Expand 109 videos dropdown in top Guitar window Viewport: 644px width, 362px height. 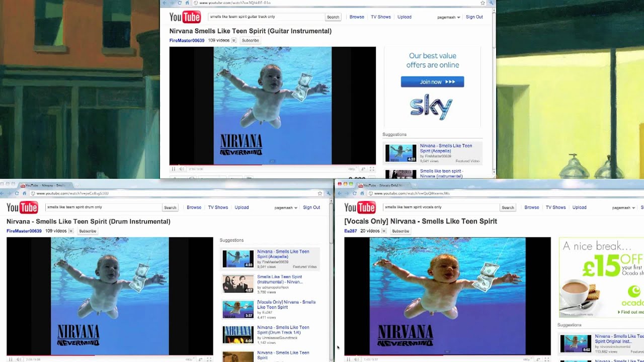tap(234, 41)
